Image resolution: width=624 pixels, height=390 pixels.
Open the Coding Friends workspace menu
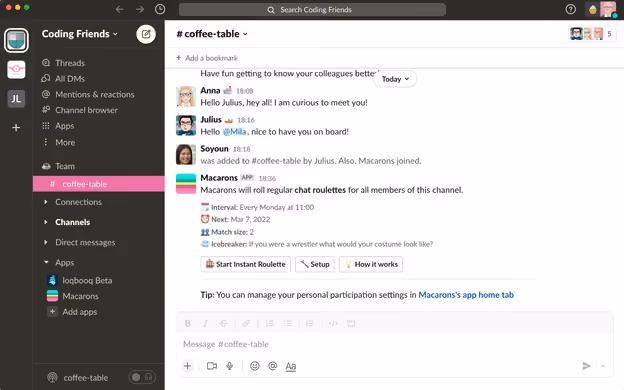[80, 34]
